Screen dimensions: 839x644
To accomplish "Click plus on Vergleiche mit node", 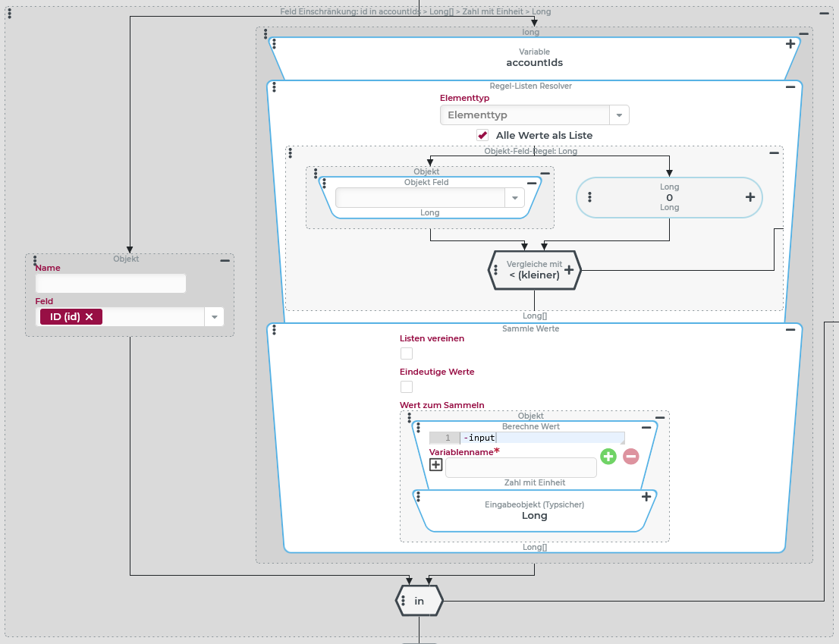I will (x=569, y=269).
